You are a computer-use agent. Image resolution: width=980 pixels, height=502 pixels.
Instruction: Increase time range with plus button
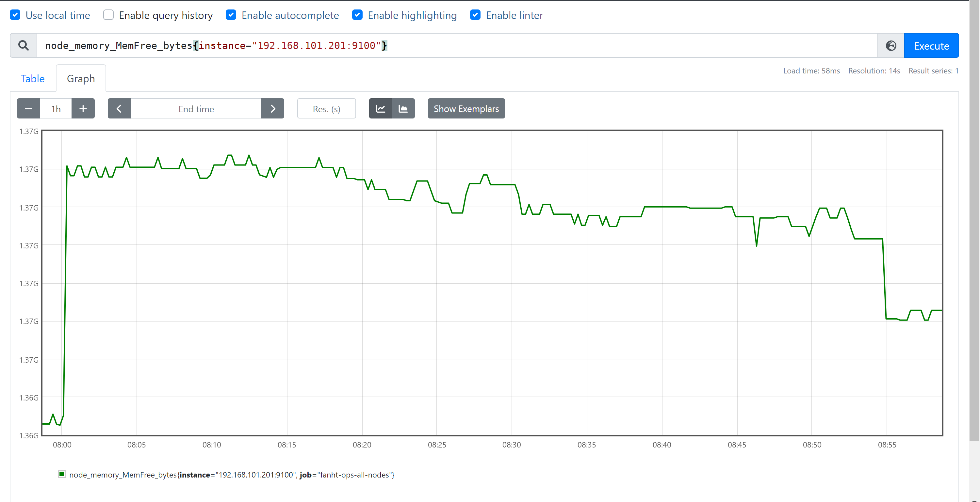click(83, 109)
